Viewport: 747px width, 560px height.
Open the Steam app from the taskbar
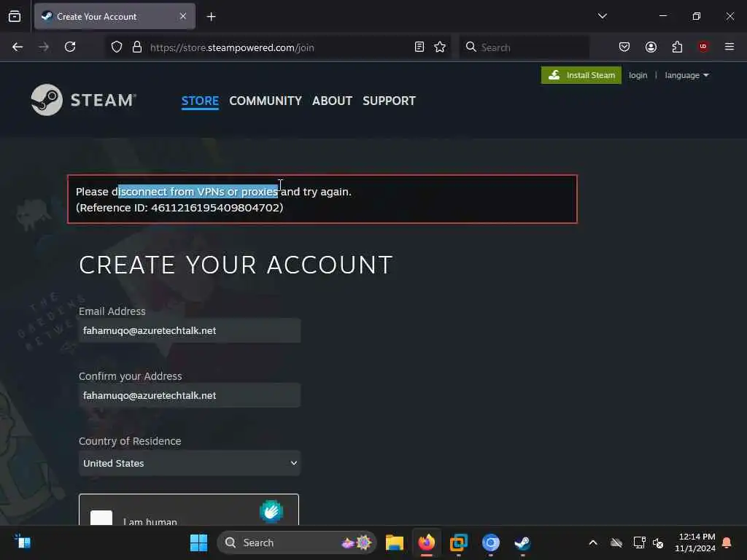coord(522,542)
